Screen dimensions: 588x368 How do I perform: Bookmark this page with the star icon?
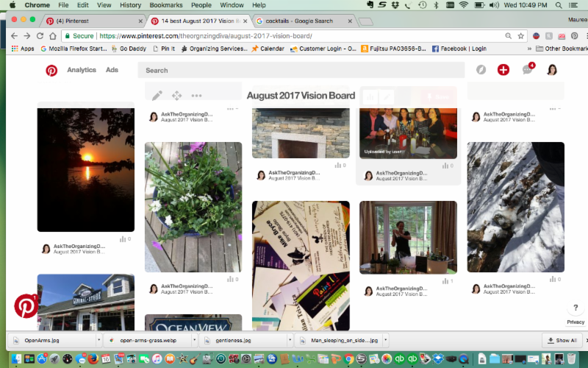coord(521,35)
